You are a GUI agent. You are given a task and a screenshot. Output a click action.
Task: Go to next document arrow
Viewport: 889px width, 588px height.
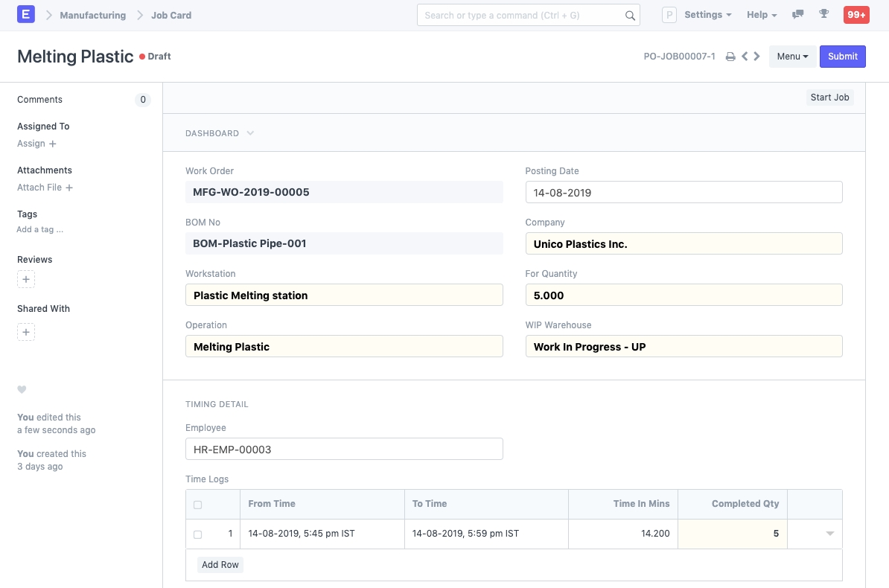[x=757, y=57]
